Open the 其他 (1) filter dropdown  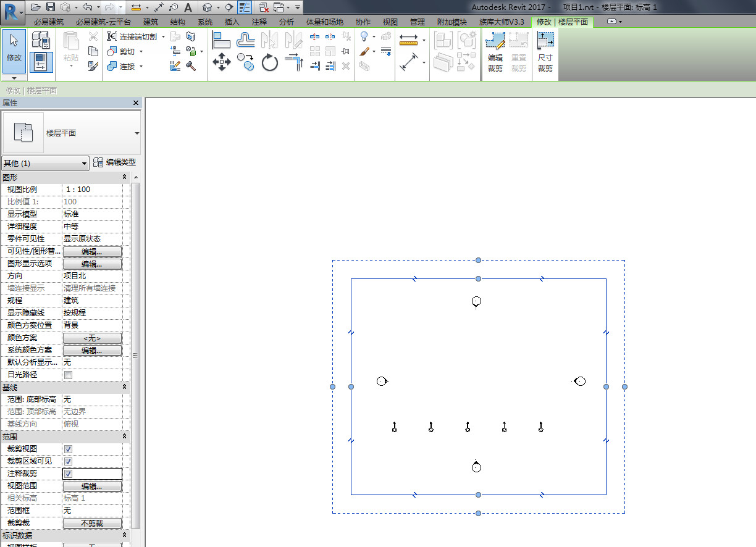[45, 164]
